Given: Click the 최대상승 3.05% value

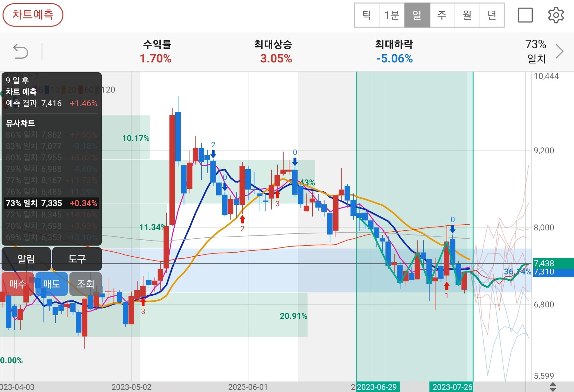Looking at the screenshot, I should (276, 59).
